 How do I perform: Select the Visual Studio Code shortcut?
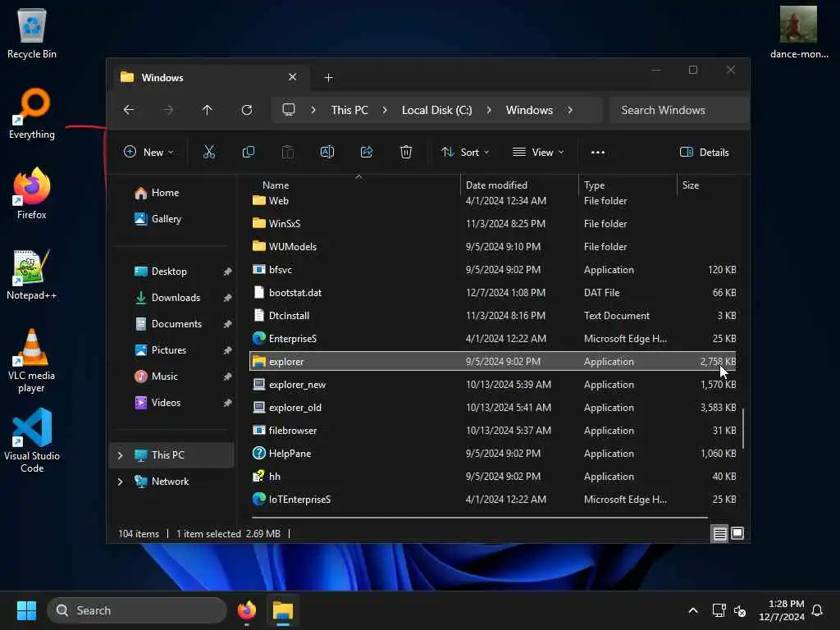pos(32,441)
